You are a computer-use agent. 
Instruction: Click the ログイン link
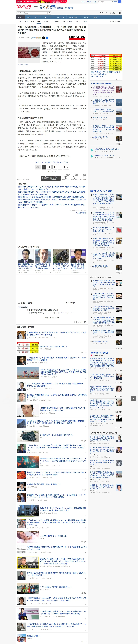(42, 8)
